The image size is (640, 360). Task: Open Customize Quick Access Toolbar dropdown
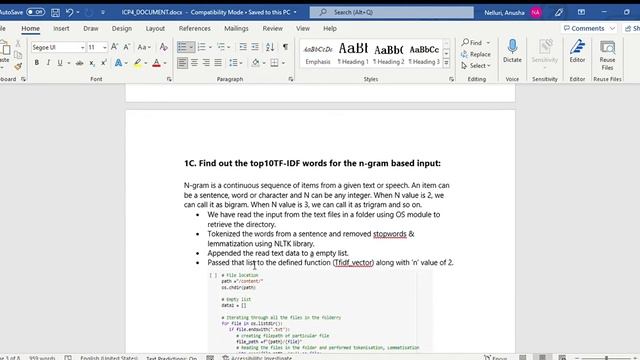pyautogui.click(x=103, y=13)
